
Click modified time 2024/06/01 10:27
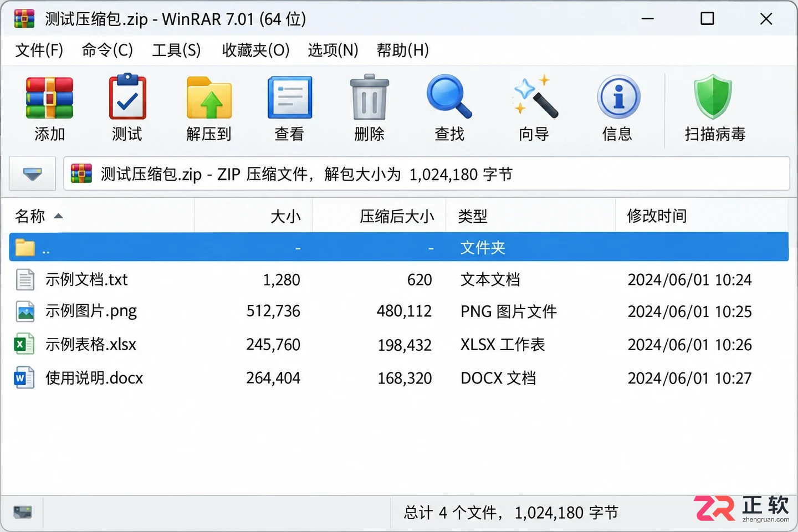tap(689, 378)
